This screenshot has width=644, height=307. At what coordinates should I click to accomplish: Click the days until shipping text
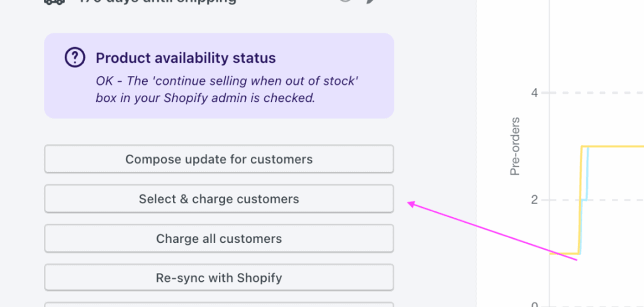(x=157, y=2)
